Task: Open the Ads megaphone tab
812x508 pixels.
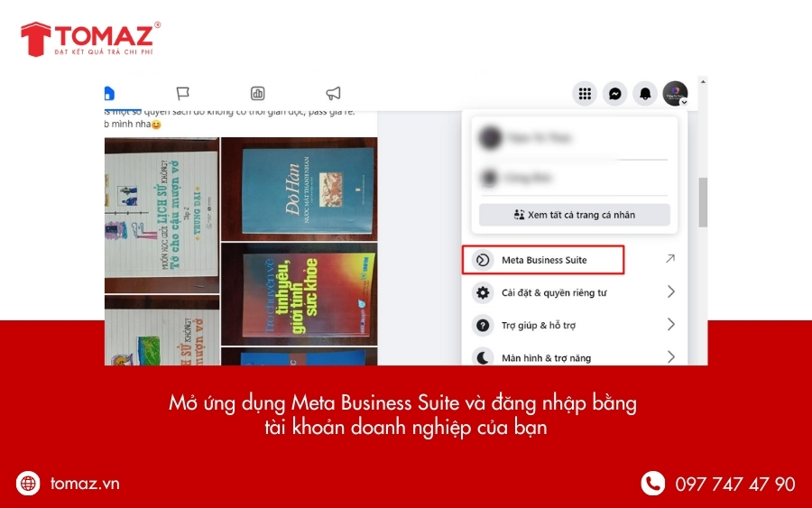Action: point(333,93)
